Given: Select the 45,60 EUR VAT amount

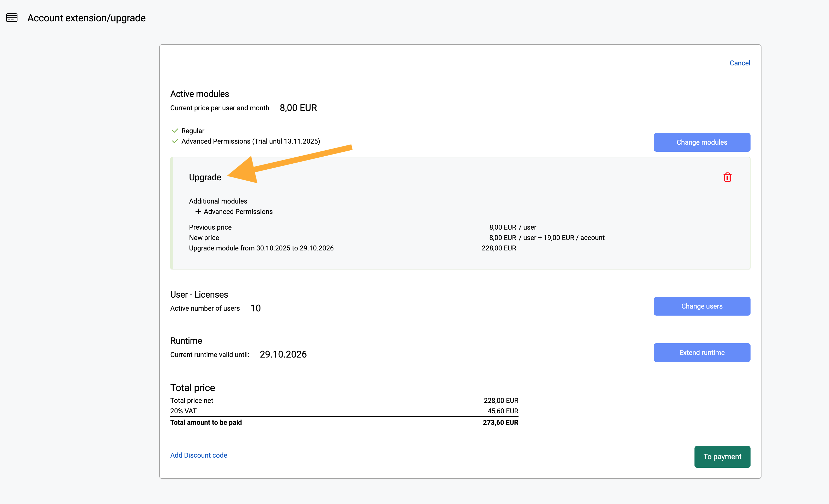Looking at the screenshot, I should click(503, 411).
